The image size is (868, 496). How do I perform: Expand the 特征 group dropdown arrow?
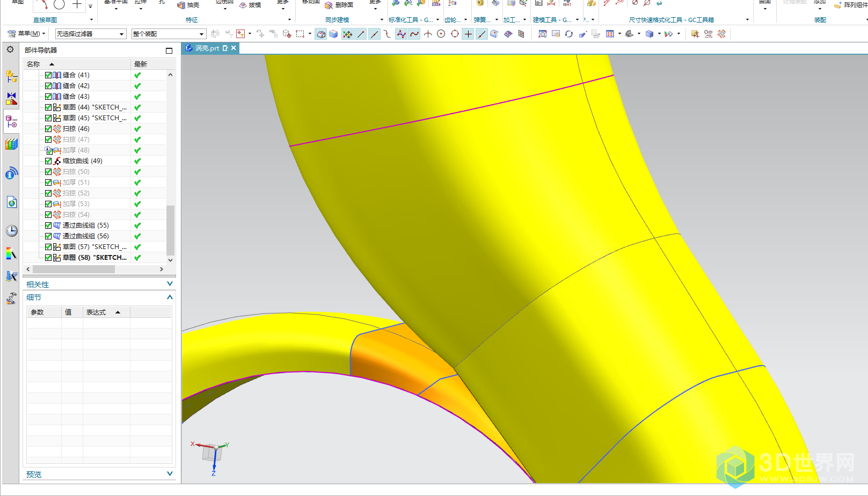pyautogui.click(x=289, y=20)
